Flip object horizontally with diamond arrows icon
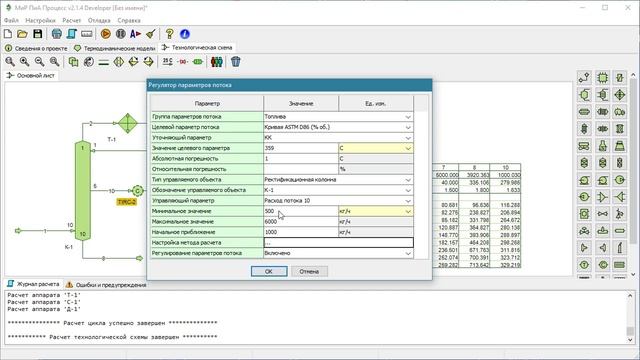The width and height of the screenshot is (640, 360). (119, 62)
